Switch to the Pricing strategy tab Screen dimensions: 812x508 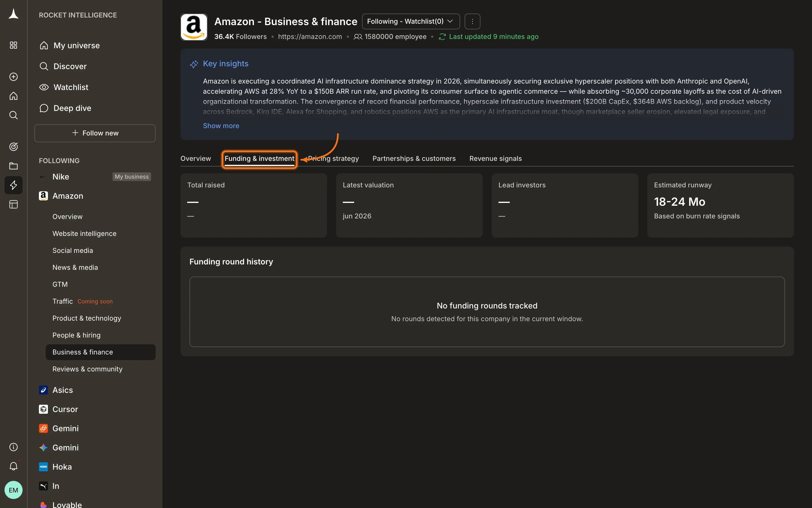click(x=333, y=159)
